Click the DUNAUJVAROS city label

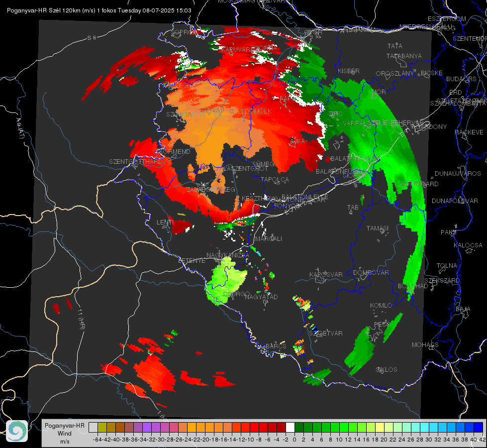458,174
